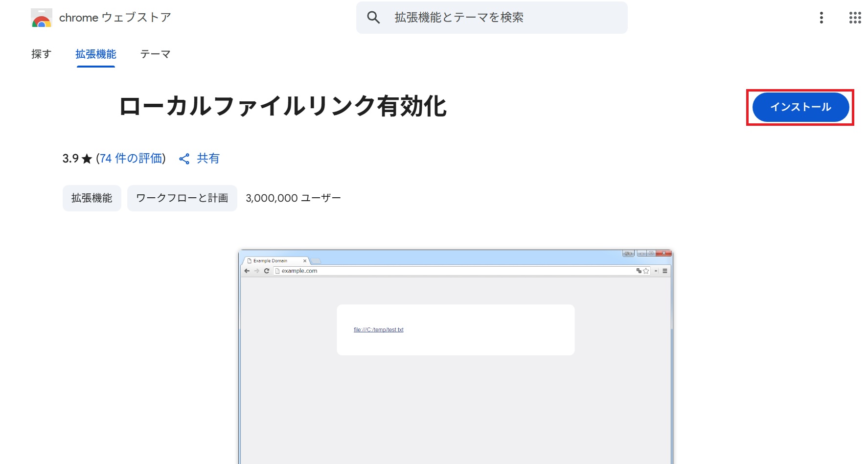
Task: Select the 拡張機能 navigation tab
Action: pos(96,54)
